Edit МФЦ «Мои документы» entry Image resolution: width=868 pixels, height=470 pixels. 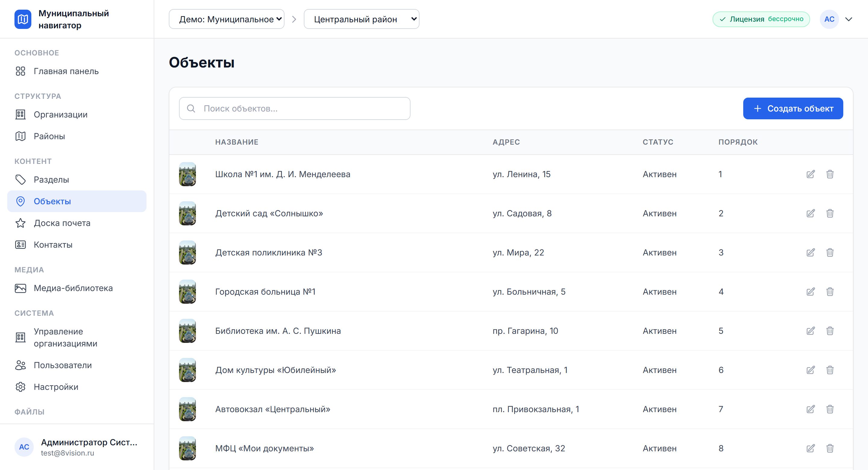(x=810, y=448)
